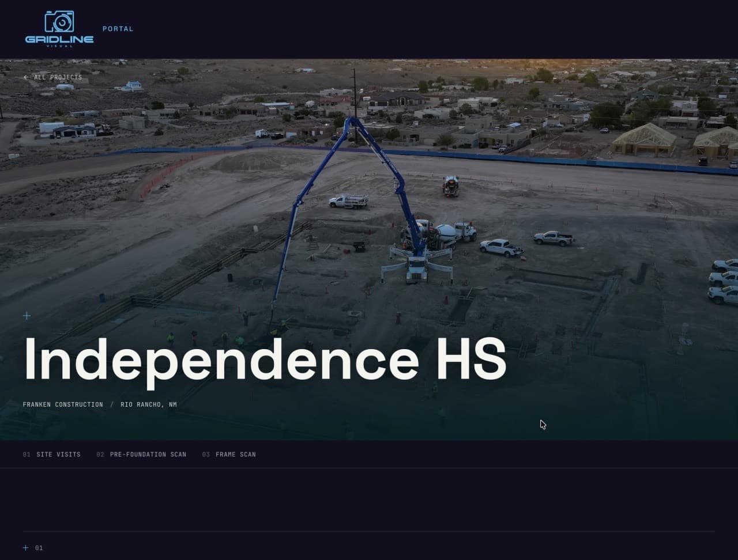Screen dimensions: 738x560
Task: Switch to the SITE VISITS tab
Action: [58, 455]
